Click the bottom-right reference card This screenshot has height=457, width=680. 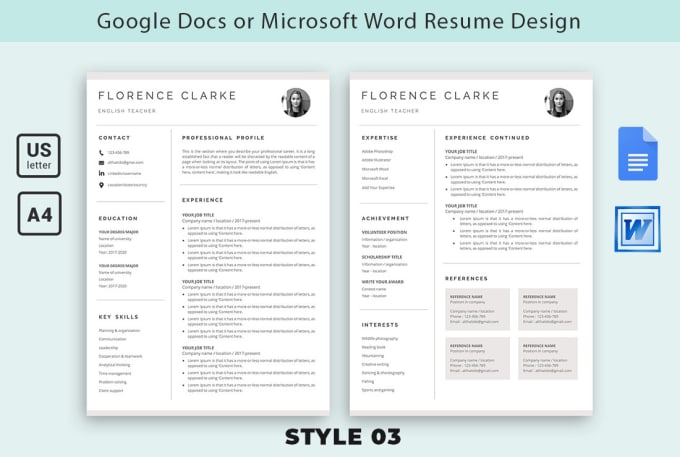(548, 359)
